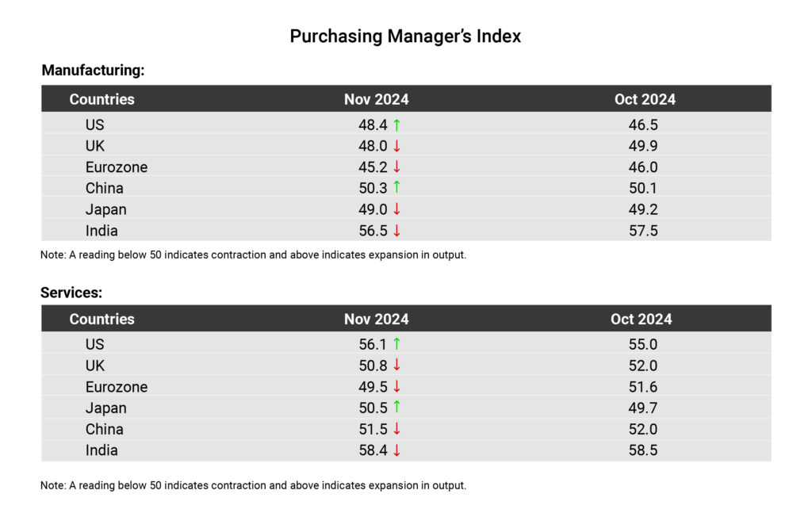Viewport: 812px width, 513px height.
Task: Click the green up arrow next to 50.5
Action: coord(396,408)
